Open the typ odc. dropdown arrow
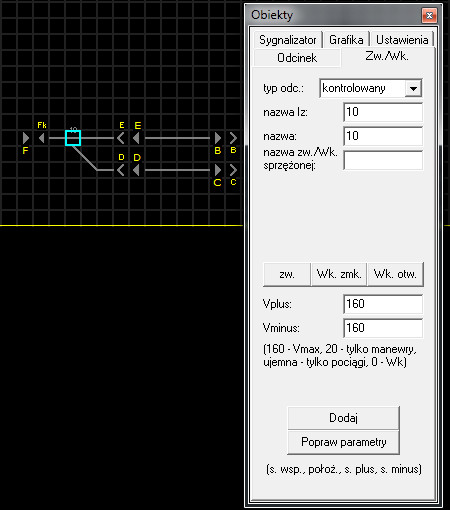 (x=413, y=88)
